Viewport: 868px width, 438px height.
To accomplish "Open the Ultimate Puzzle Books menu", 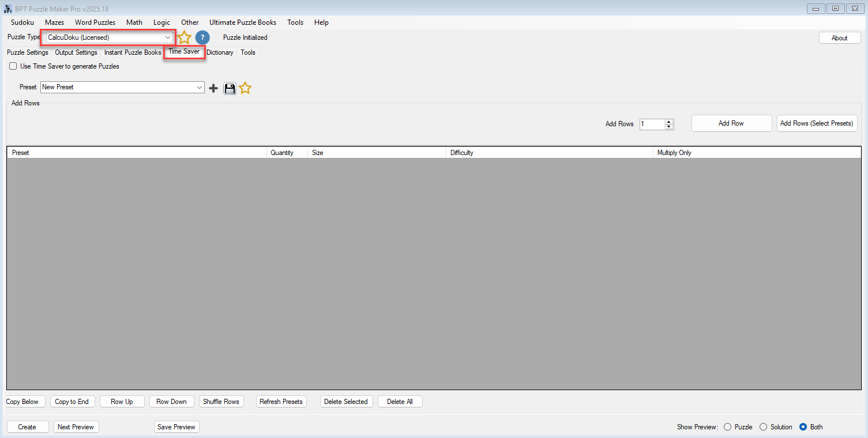I will click(243, 22).
